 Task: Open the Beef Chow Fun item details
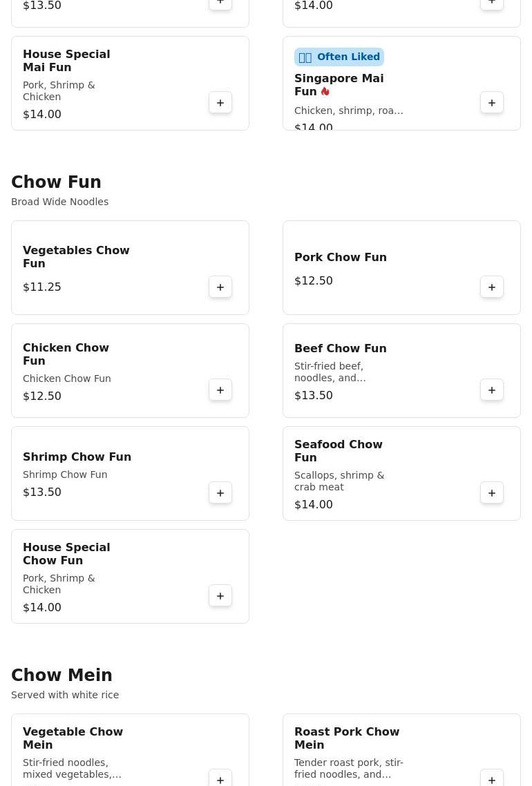pyautogui.click(x=340, y=349)
